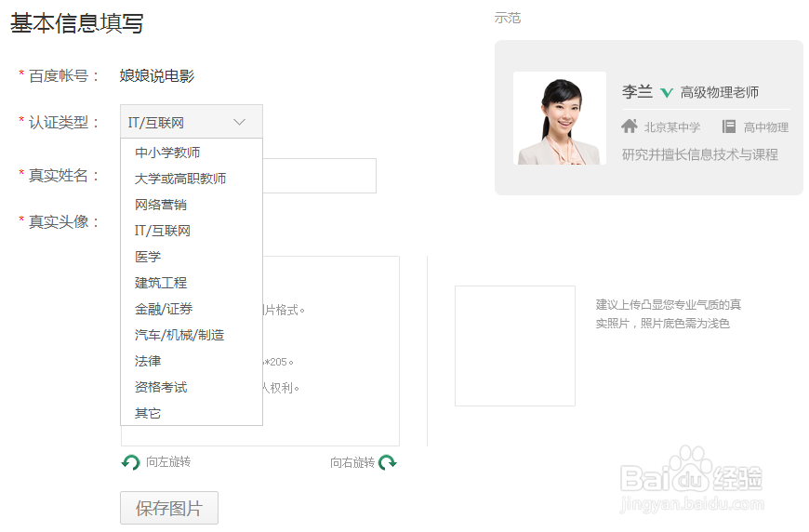Click the 示范 label above the card
809x532 pixels.
coord(508,18)
